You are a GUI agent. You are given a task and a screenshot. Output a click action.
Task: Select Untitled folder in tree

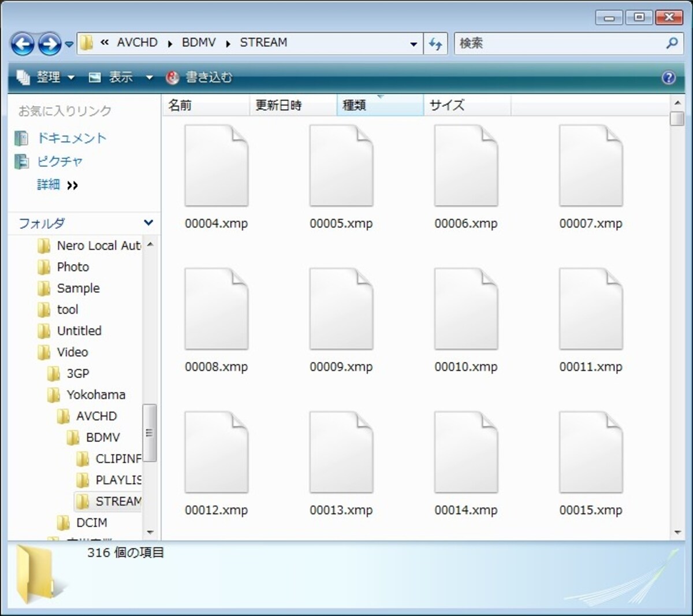69,331
